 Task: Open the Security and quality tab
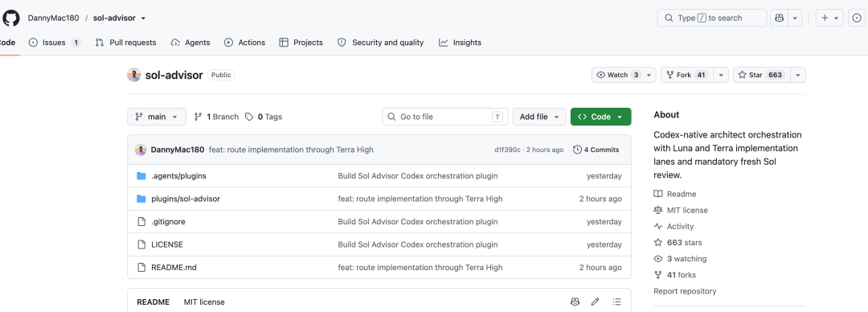380,43
